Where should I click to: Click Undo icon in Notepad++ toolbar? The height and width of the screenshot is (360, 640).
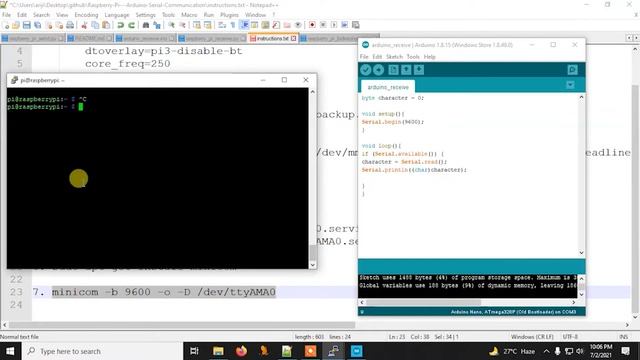[x=120, y=25]
